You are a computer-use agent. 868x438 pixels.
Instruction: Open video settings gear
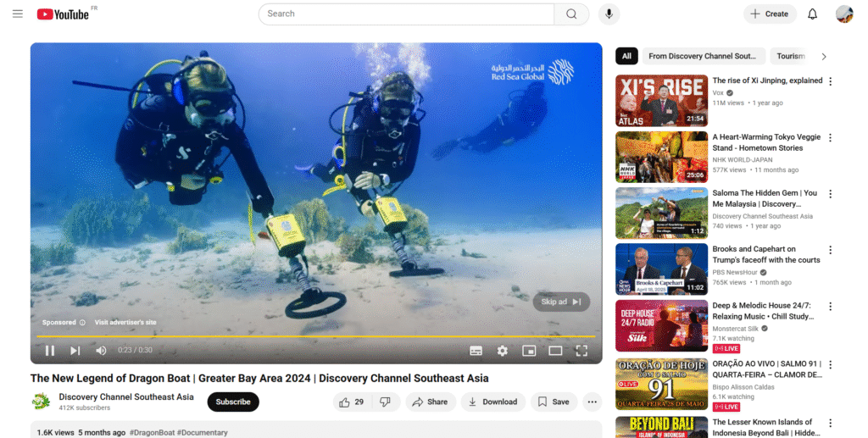(x=502, y=351)
